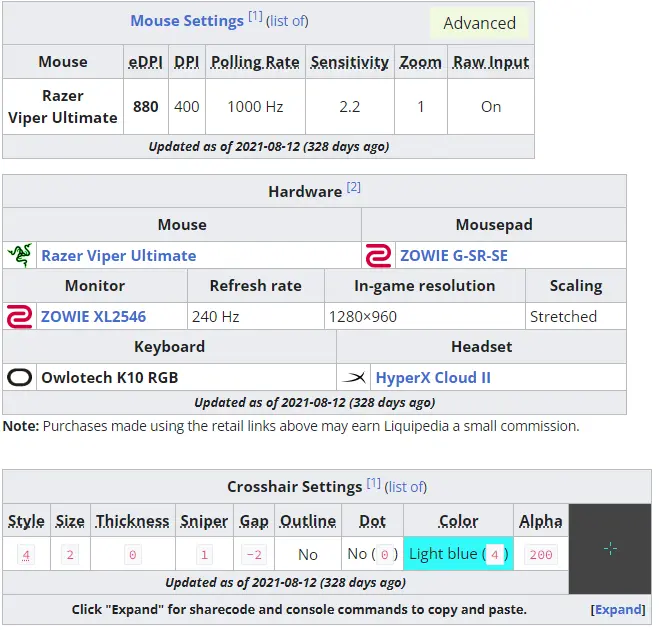Click the Raw Input column header
The height and width of the screenshot is (630, 659).
tap(491, 62)
